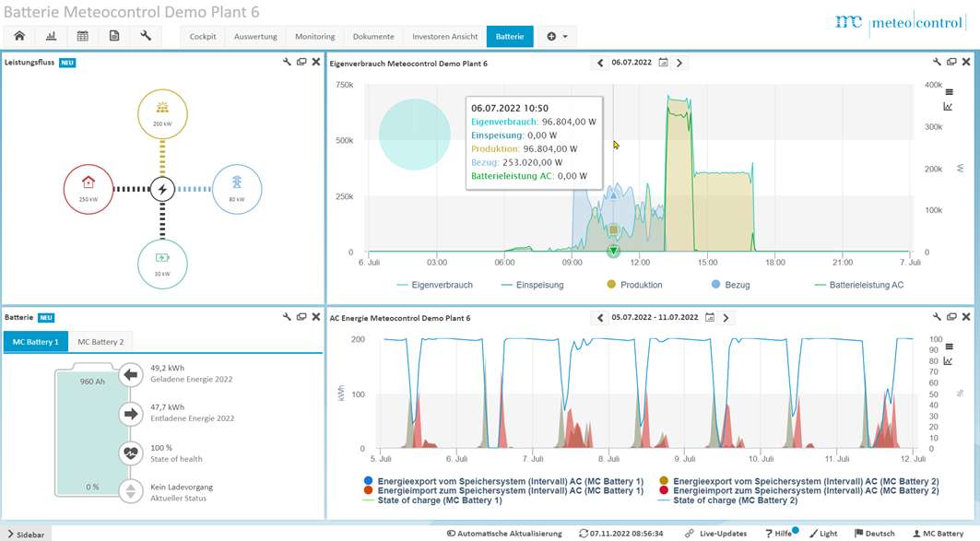980x541 pixels.
Task: Toggle Bezug series in legend
Action: click(731, 285)
